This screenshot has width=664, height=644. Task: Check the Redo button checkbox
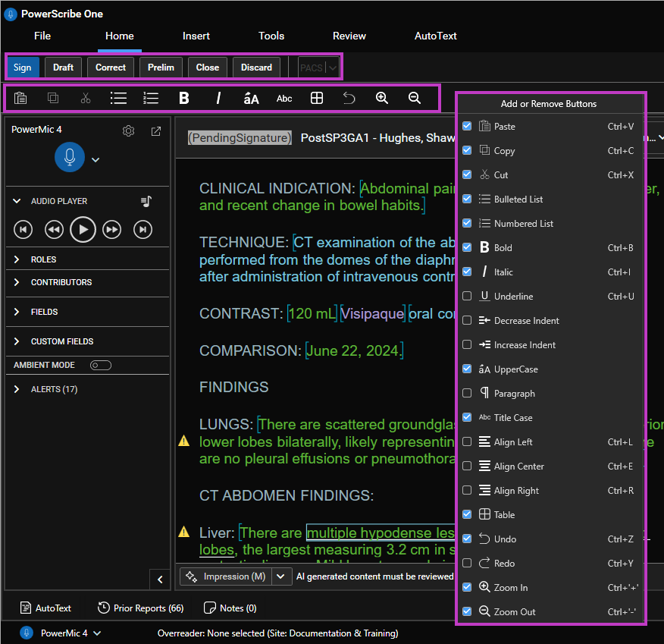[x=467, y=563]
